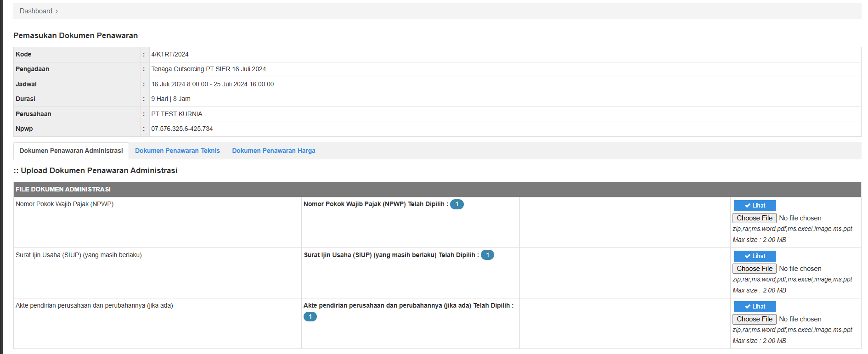Click Lihat button for Akte pendirian
This screenshot has width=868, height=354.
pos(755,306)
